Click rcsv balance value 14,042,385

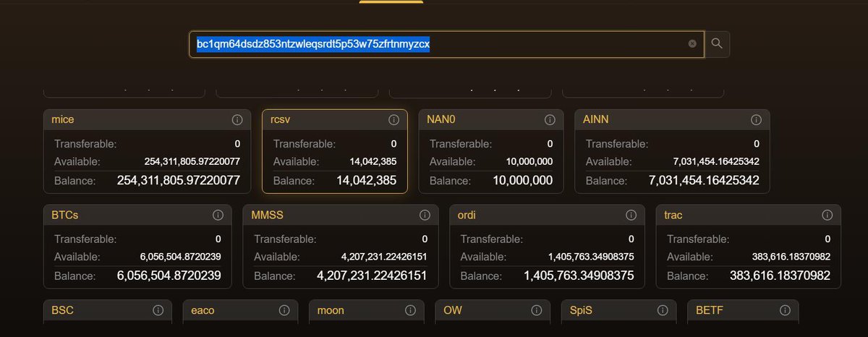pyautogui.click(x=367, y=180)
